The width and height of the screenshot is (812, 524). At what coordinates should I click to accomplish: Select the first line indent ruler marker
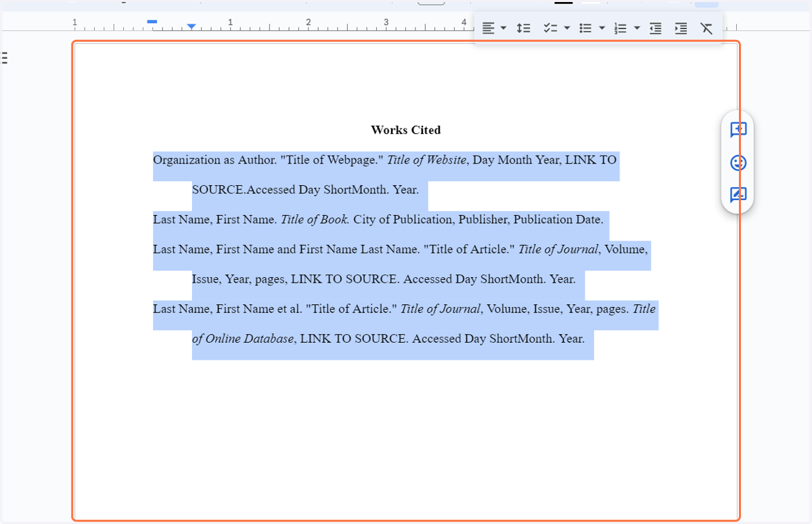[152, 22]
